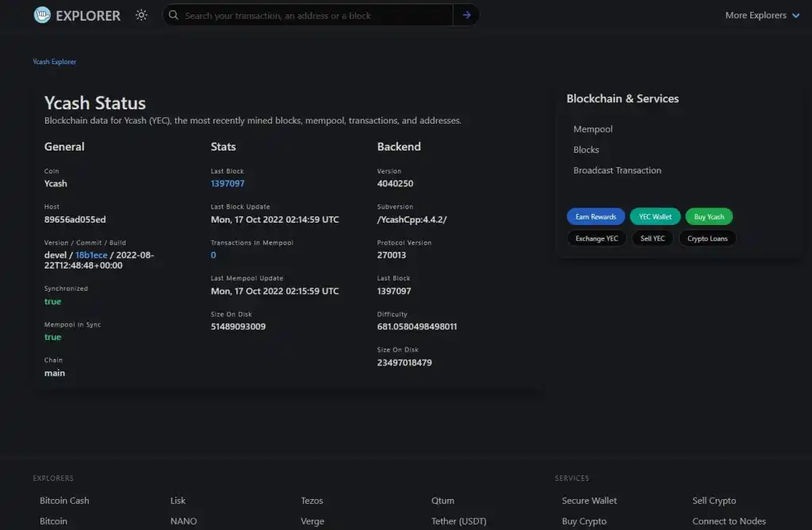Open Bitcoin Cash explorer footer link

point(64,501)
